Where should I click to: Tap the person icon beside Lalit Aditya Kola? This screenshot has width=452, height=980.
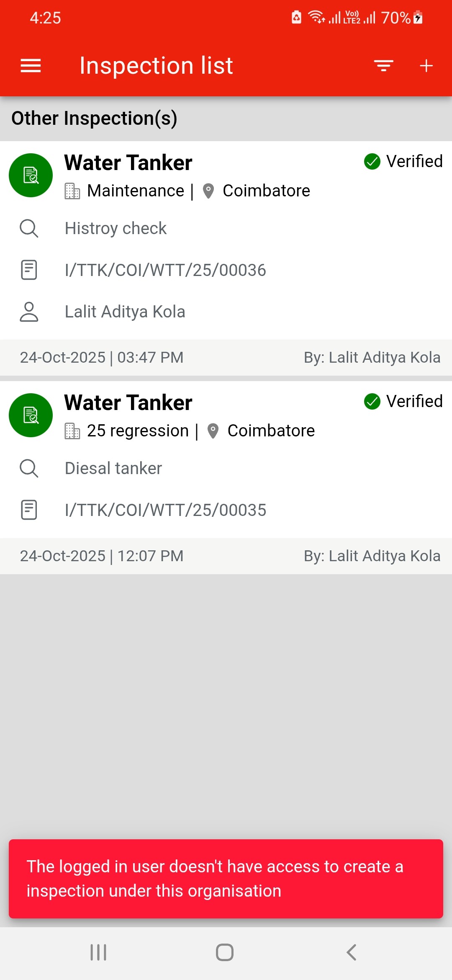29,312
